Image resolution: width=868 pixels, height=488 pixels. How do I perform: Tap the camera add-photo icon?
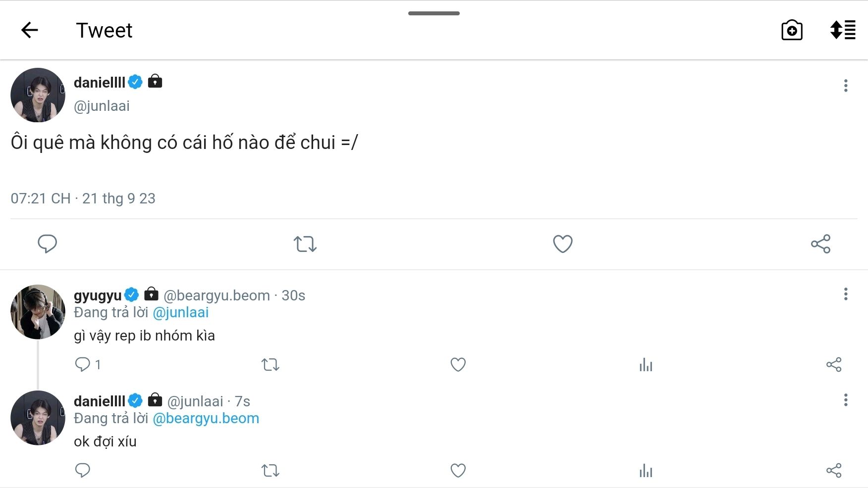pyautogui.click(x=792, y=30)
